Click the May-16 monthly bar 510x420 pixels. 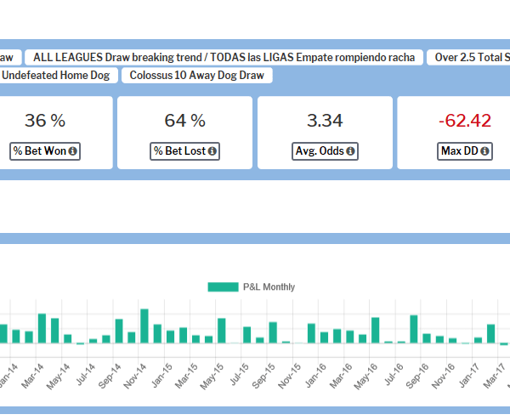pos(376,330)
